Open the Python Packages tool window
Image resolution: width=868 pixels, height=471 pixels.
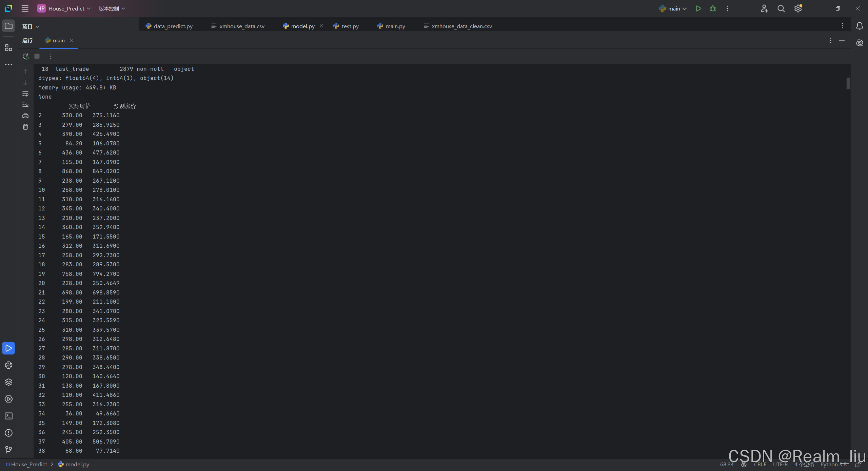[8, 382]
